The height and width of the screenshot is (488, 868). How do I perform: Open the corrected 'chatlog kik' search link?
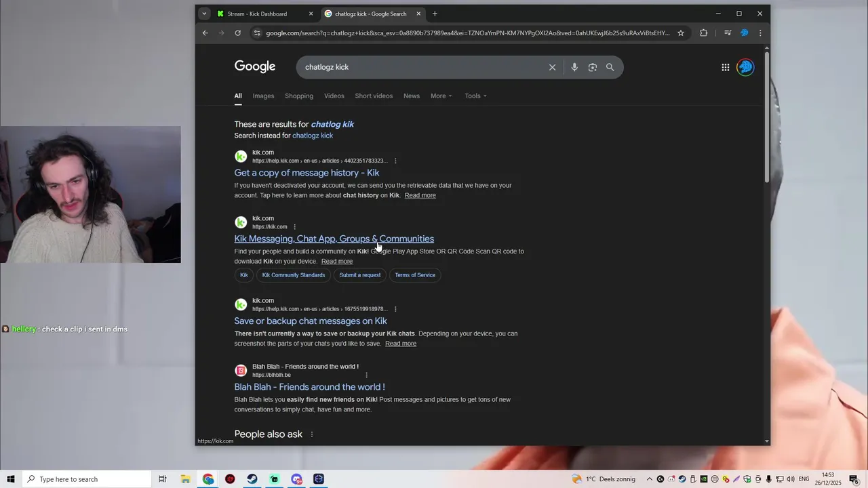332,124
